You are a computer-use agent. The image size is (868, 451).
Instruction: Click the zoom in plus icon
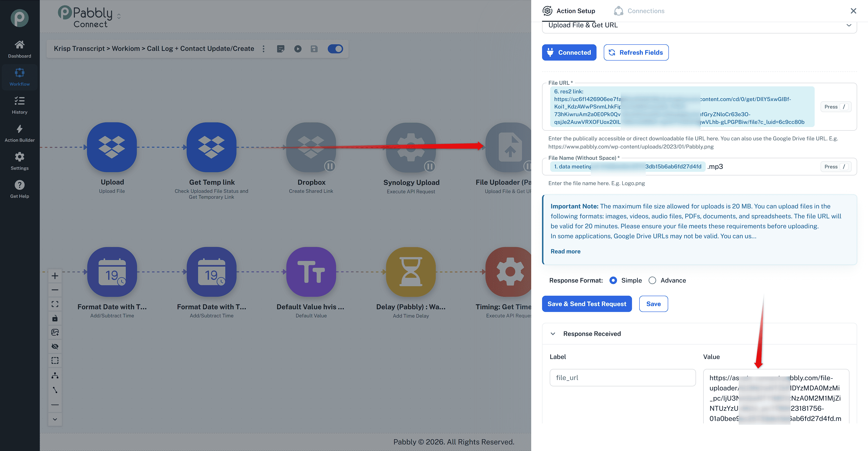[55, 276]
